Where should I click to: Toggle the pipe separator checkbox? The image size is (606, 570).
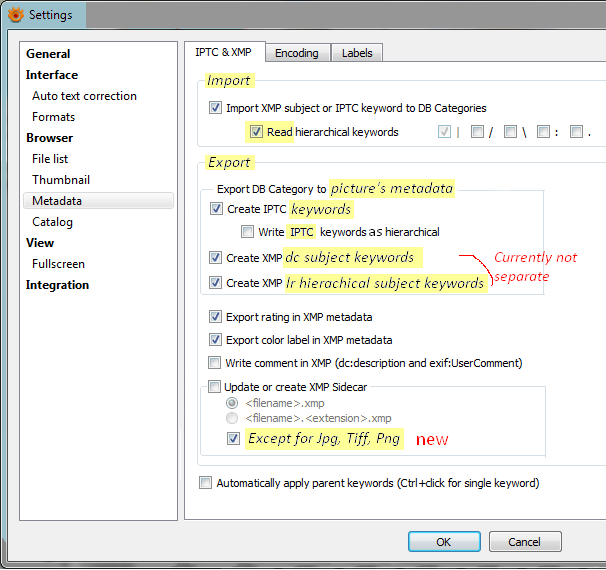444,132
